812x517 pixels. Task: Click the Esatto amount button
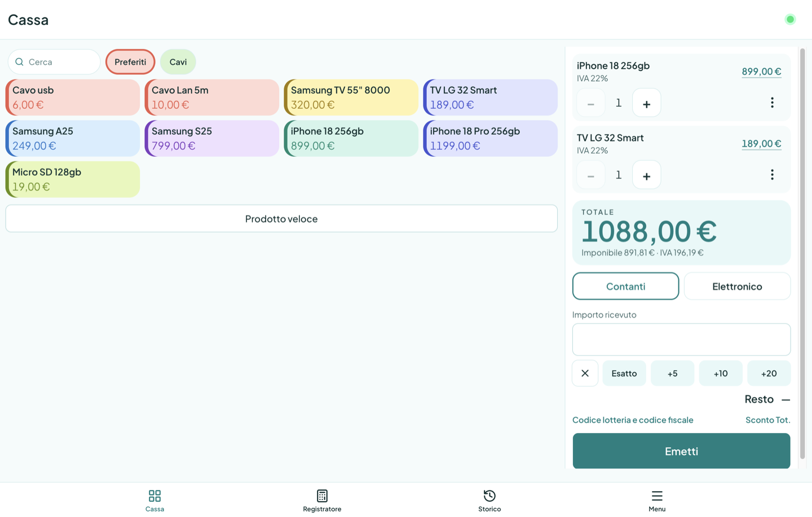(624, 373)
